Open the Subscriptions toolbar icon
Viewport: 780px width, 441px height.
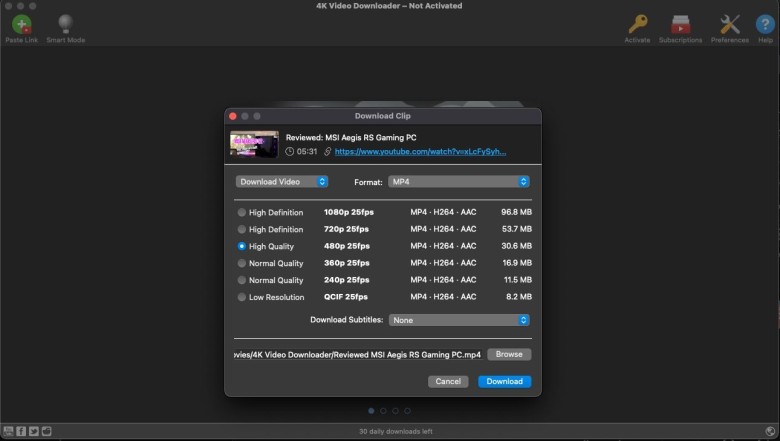tap(680, 24)
